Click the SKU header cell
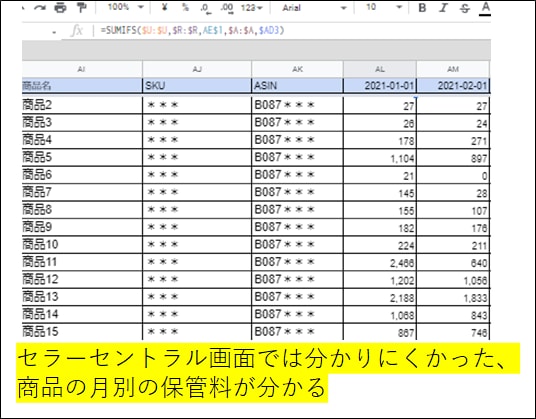This screenshot has width=536, height=419. (x=197, y=85)
